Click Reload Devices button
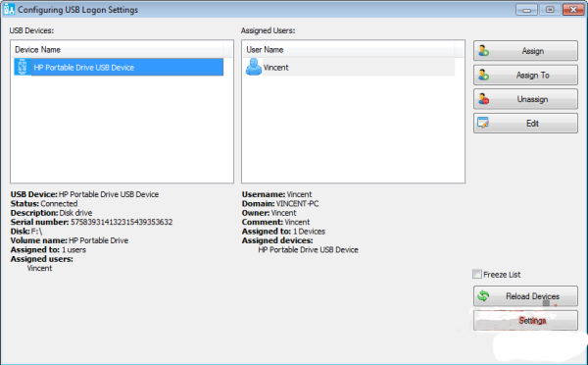The image size is (588, 365). pos(525,296)
